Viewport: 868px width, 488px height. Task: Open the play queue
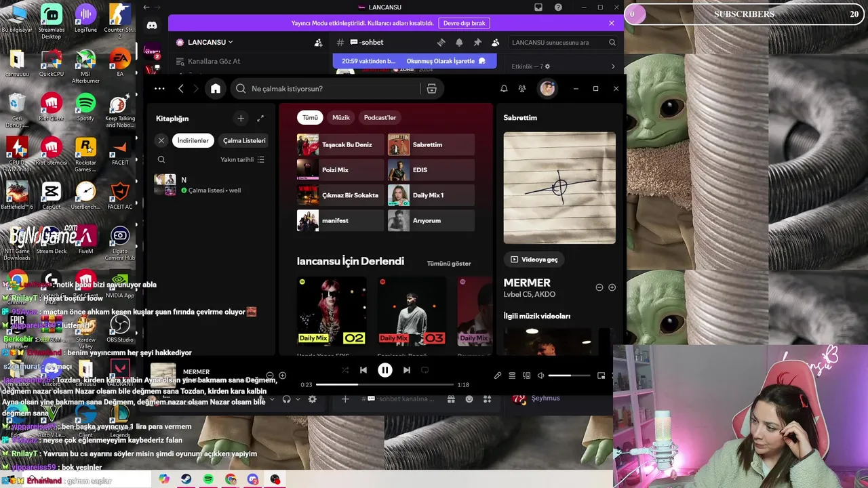point(512,375)
